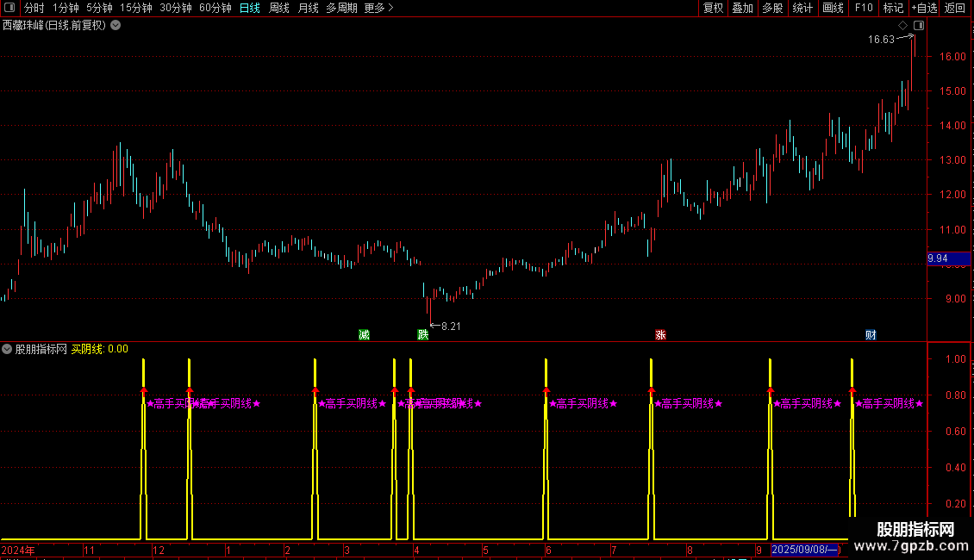The image size is (974, 560).
Task: Open the 复权 adjustment menu
Action: (713, 8)
